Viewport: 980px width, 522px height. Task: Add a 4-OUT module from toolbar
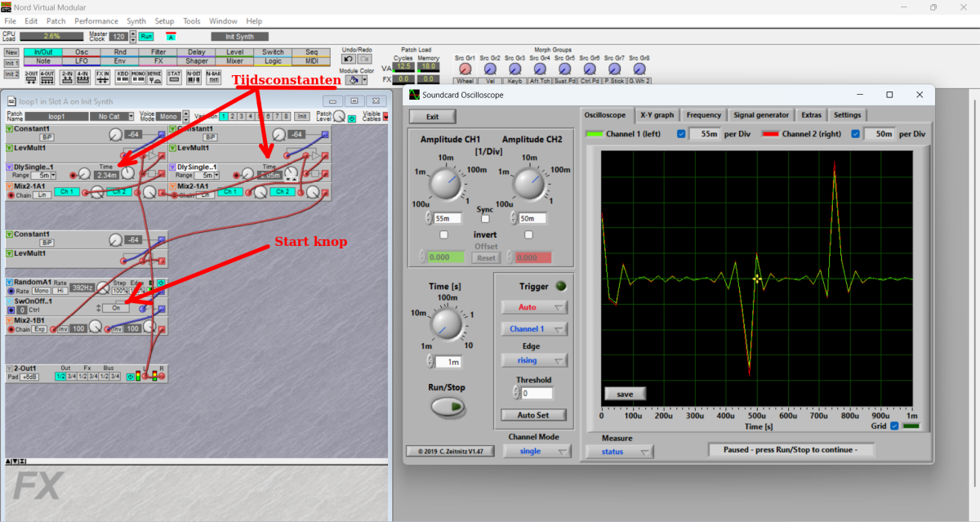click(x=47, y=76)
